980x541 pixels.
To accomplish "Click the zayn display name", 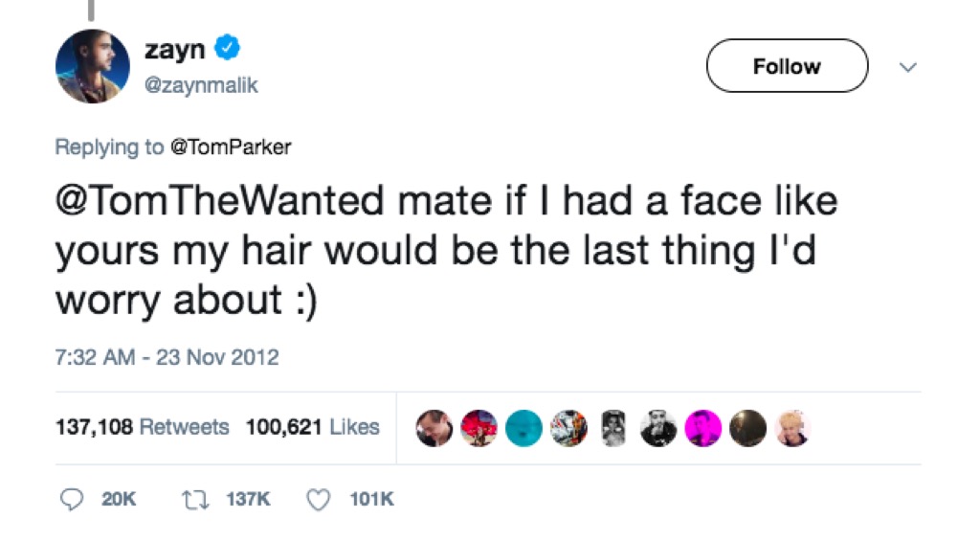I will (x=173, y=49).
